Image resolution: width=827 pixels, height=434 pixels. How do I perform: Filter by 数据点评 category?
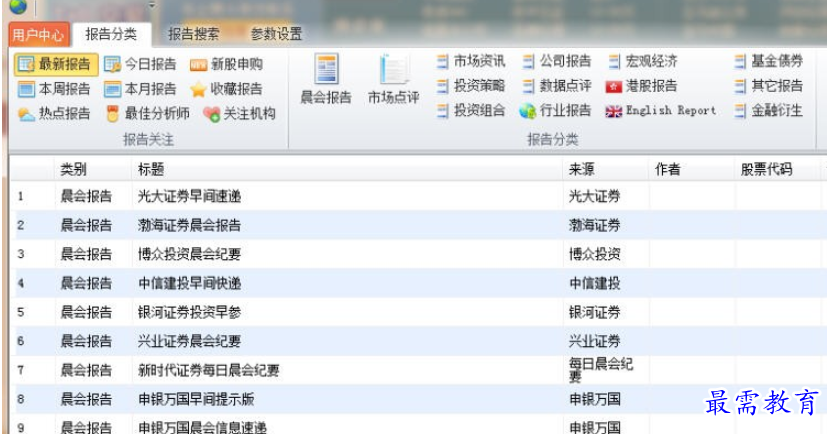pyautogui.click(x=556, y=85)
